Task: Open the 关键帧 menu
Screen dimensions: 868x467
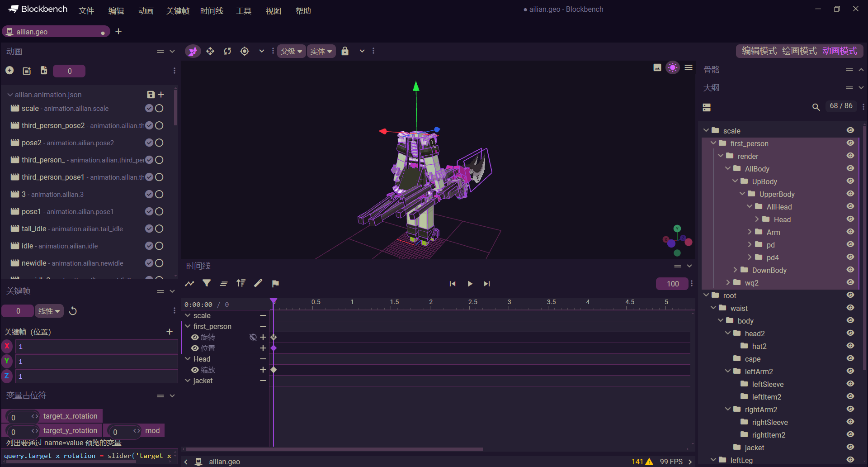Action: tap(178, 11)
